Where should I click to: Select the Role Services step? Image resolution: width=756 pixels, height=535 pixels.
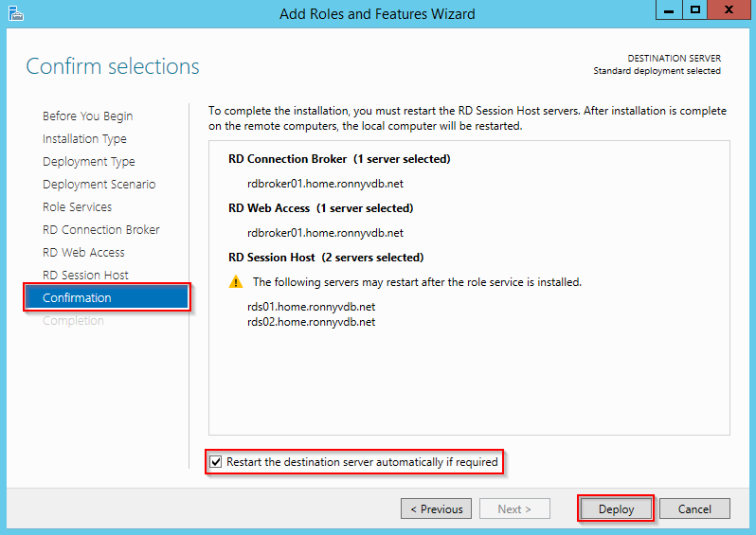click(77, 207)
